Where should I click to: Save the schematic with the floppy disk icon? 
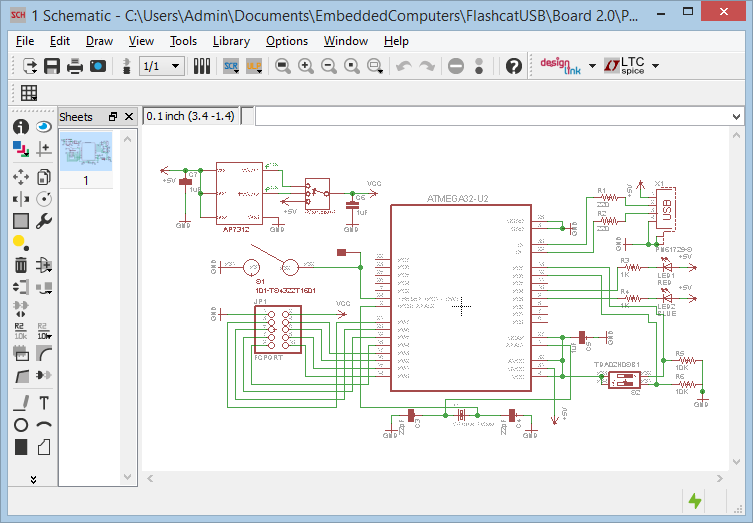click(x=52, y=66)
